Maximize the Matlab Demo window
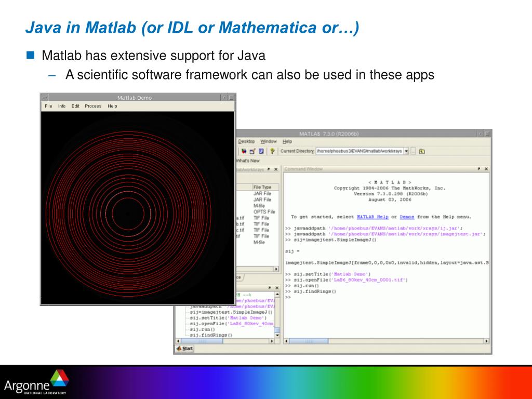This screenshot has height=399, width=532. pos(231,98)
